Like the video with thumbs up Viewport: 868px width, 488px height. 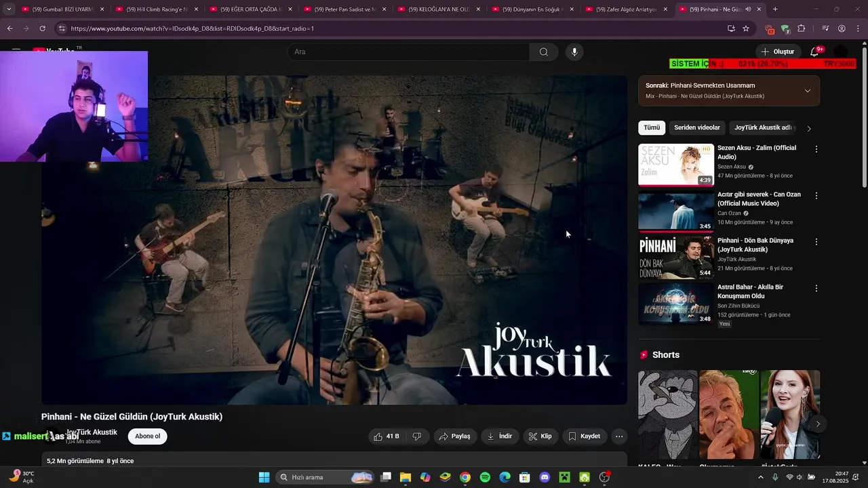(387, 436)
